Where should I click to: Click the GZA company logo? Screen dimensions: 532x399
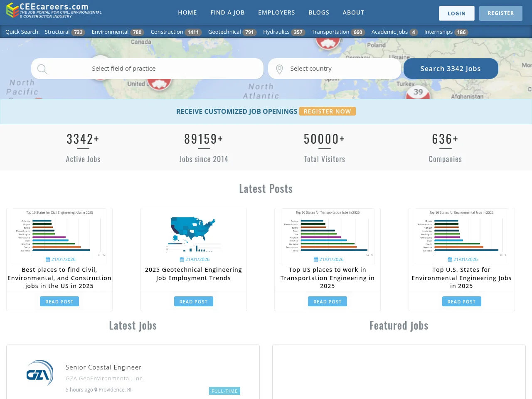[x=40, y=373]
